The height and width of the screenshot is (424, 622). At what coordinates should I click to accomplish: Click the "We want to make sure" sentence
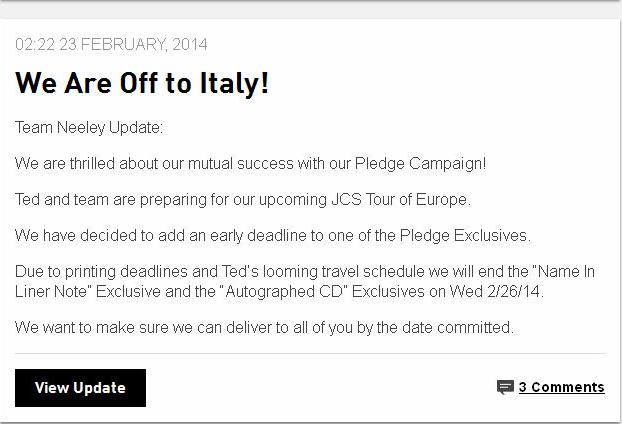[264, 327]
